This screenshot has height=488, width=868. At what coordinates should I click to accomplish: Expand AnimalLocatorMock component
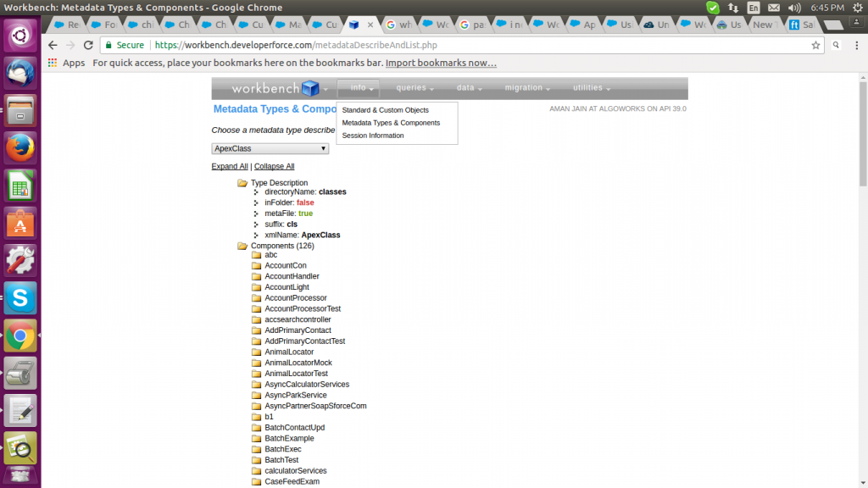click(256, 363)
